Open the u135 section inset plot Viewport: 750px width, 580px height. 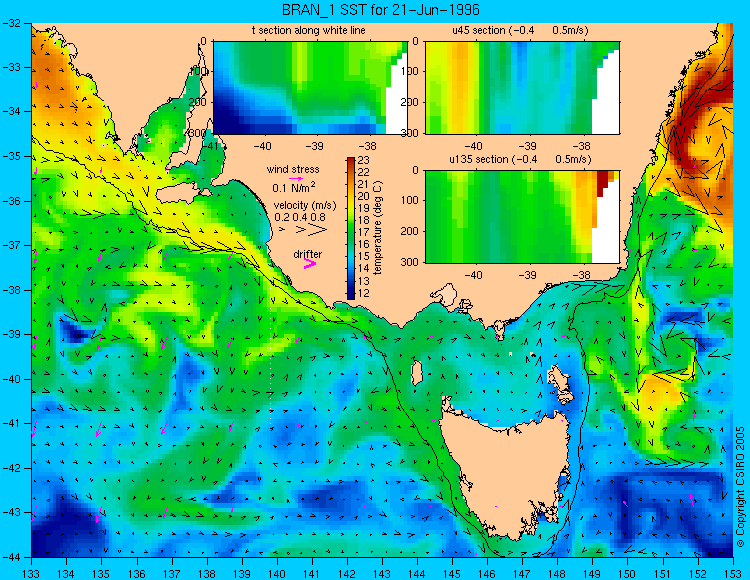tap(522, 217)
